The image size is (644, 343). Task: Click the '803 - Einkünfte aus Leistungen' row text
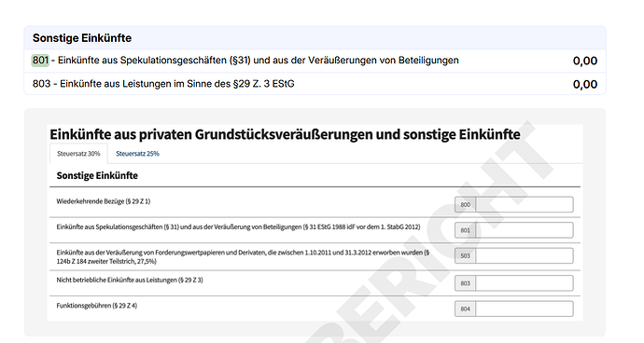(x=163, y=84)
